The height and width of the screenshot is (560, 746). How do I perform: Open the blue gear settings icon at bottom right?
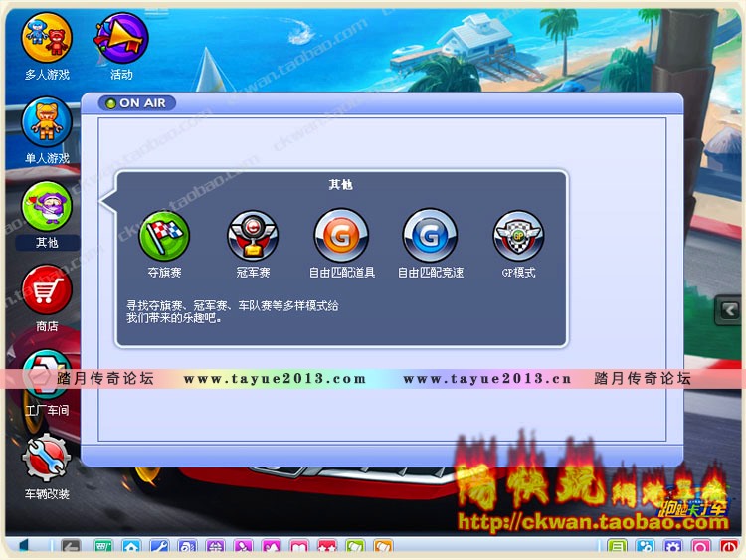point(673,547)
